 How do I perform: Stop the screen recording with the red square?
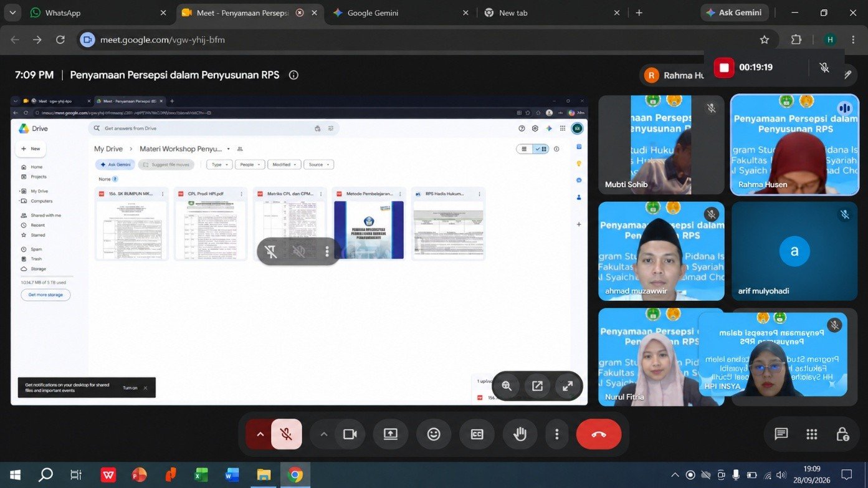724,67
